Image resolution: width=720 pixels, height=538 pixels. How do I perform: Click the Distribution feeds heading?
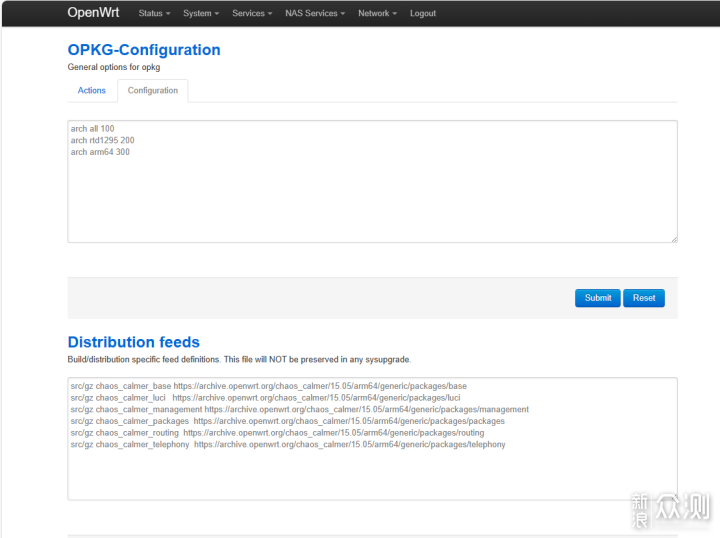point(134,342)
